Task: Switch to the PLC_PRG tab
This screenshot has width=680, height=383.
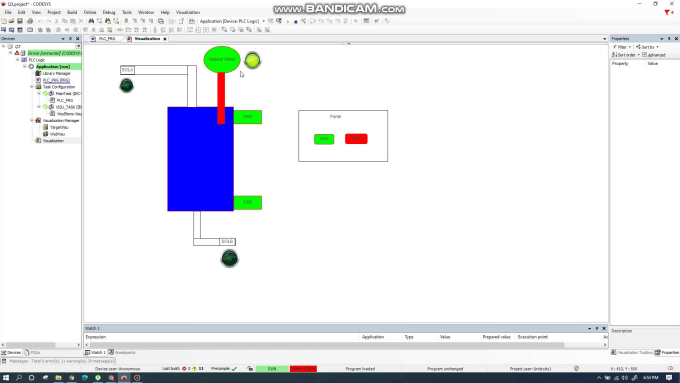Action: tap(107, 39)
